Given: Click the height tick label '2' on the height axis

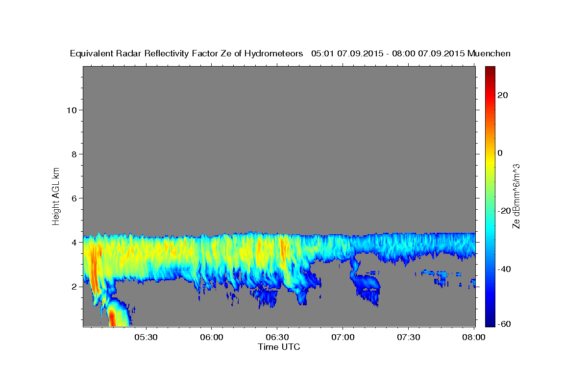Looking at the screenshot, I should pyautogui.click(x=73, y=287).
